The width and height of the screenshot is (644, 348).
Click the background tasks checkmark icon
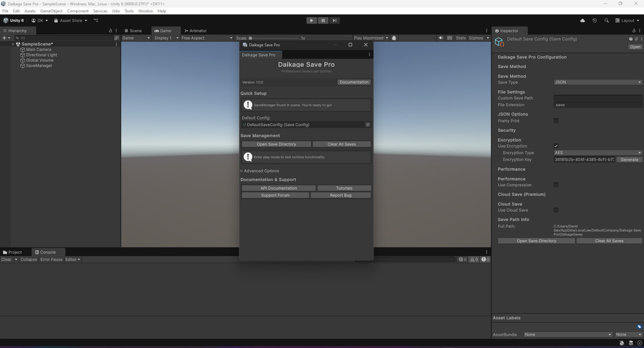point(639,343)
